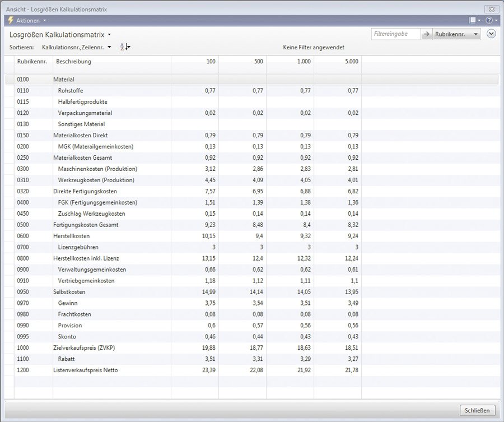Screen dimensions: 504x422
Task: Toggle ascending/descending sort order icon
Action: click(x=125, y=47)
